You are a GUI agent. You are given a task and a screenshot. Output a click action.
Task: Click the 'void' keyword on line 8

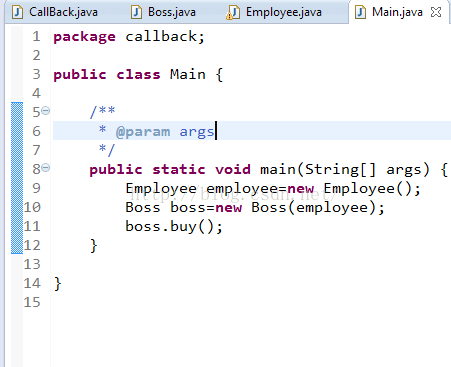(x=233, y=169)
